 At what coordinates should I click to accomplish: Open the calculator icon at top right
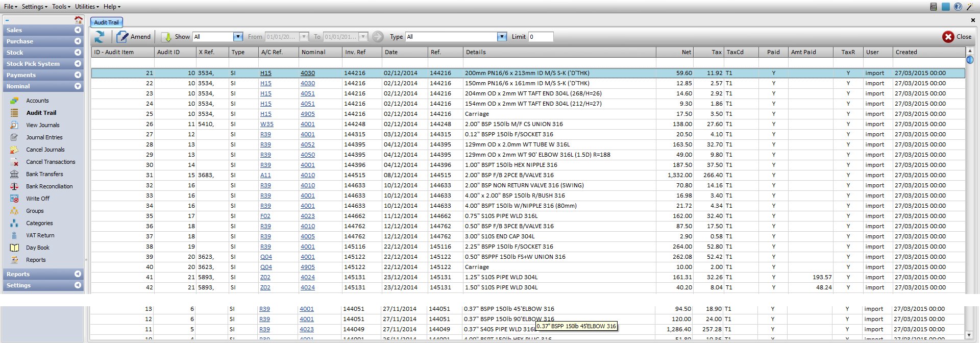[x=934, y=7]
